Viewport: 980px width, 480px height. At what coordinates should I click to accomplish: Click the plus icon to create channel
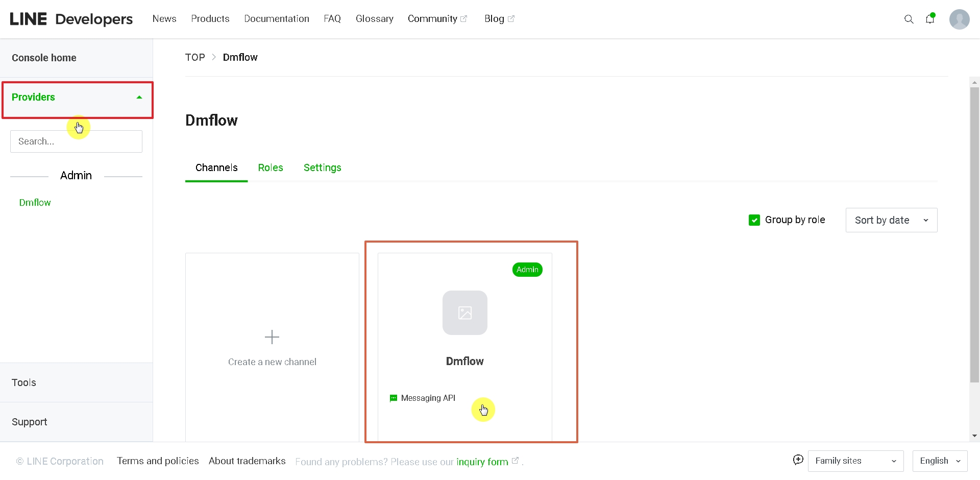(272, 337)
